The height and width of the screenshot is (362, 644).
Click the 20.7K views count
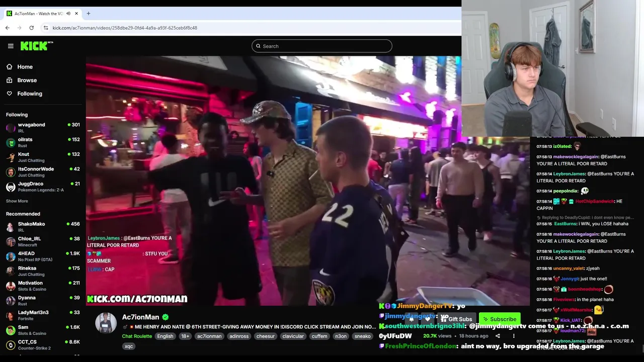click(x=437, y=336)
